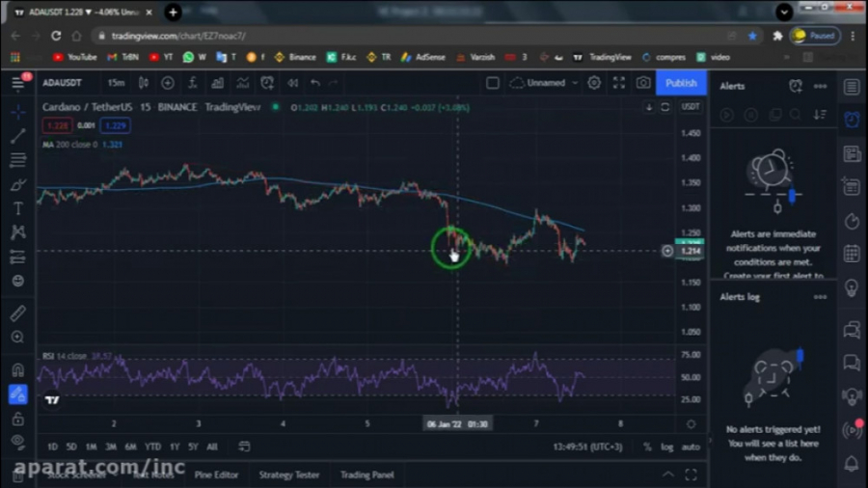Select the trend line drawing tool
Viewport: 868px width, 488px height.
[17, 136]
